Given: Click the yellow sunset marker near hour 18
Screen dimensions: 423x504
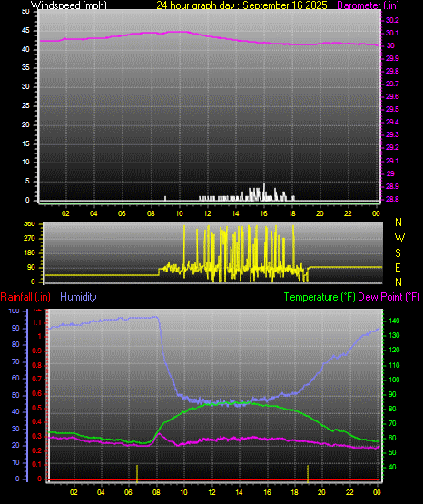Looking at the screenshot, I should click(308, 473).
